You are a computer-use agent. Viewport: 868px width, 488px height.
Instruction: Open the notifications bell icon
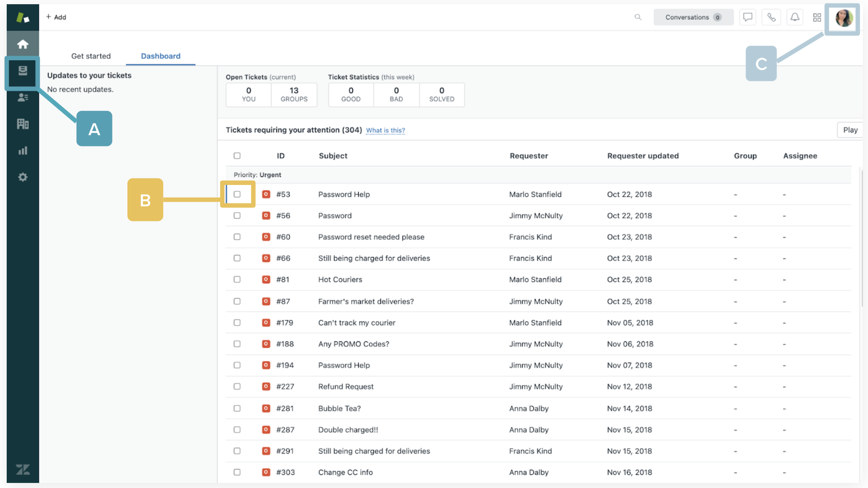pos(795,17)
